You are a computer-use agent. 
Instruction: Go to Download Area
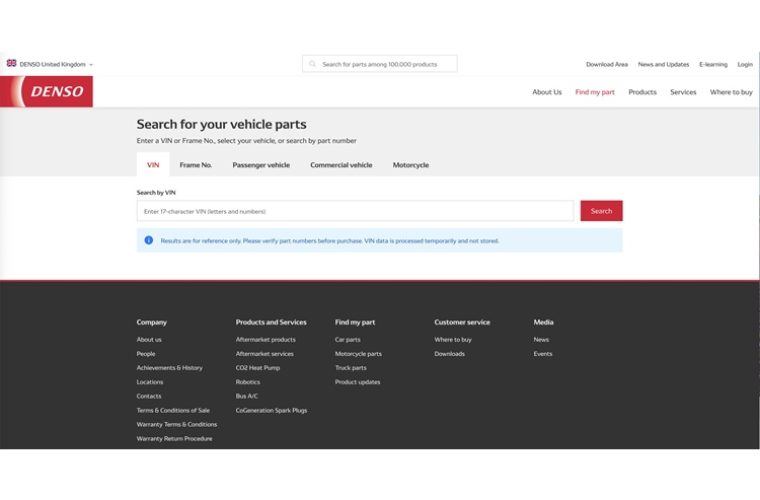607,64
